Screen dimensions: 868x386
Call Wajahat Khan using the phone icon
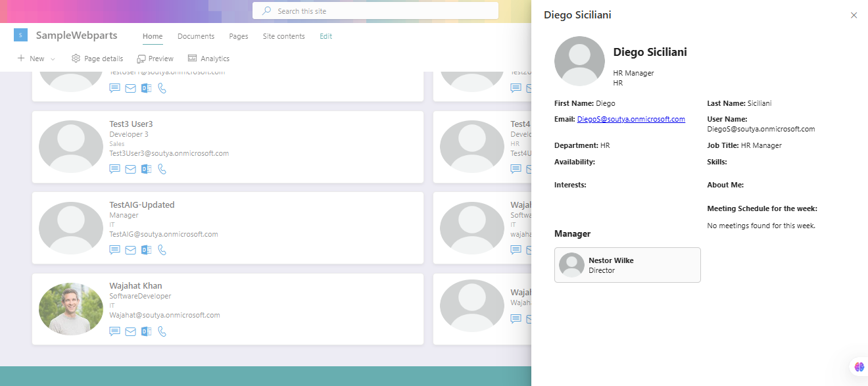pyautogui.click(x=162, y=331)
